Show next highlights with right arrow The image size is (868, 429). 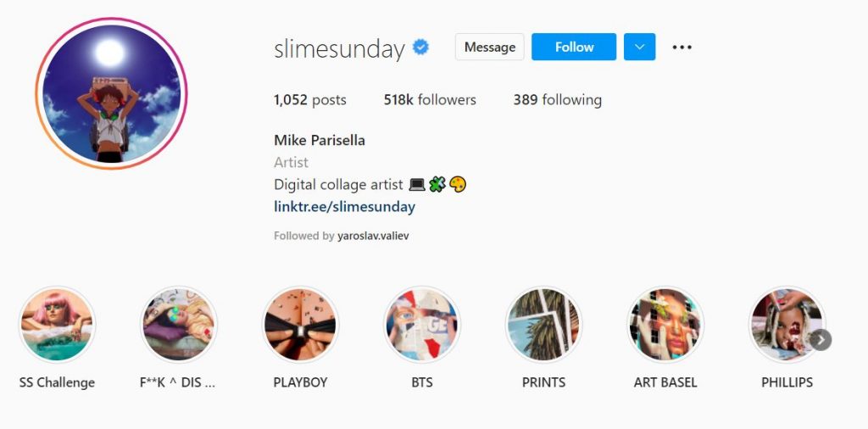[821, 340]
